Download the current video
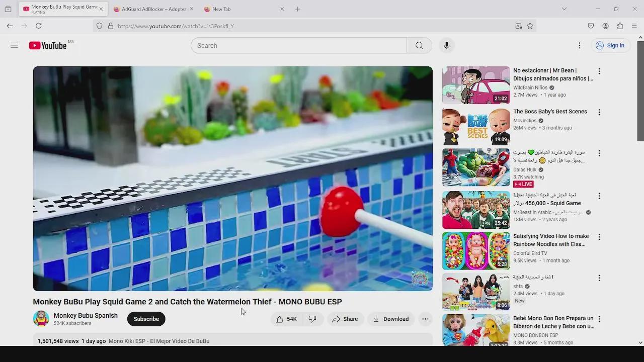Viewport: 644px width, 362px height. point(390,319)
